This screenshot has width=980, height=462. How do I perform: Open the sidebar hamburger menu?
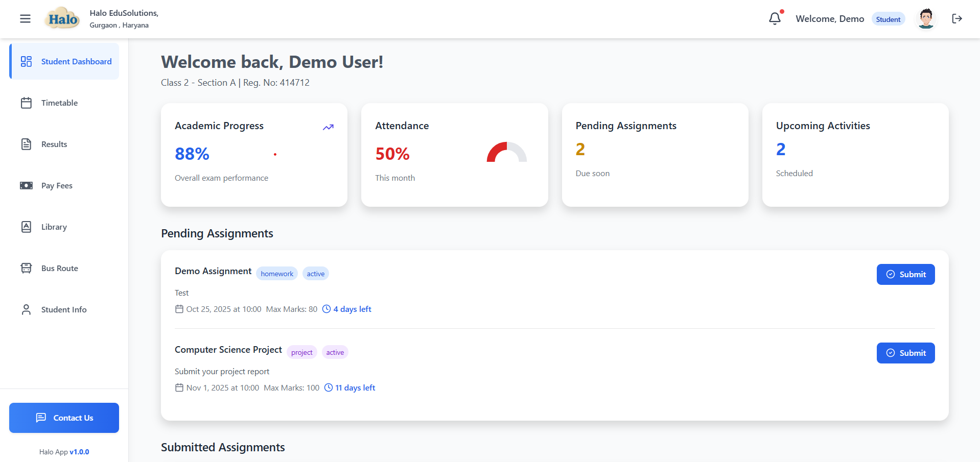pos(25,18)
